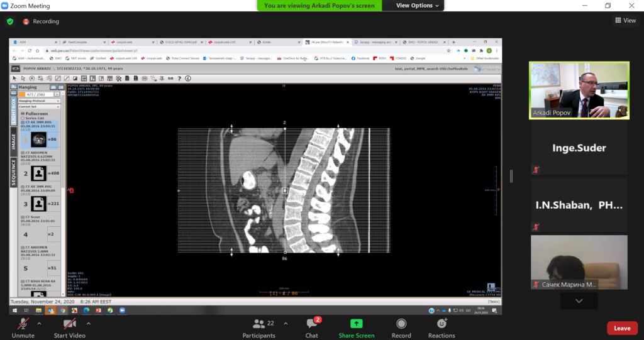Open the 3D view tool

(145, 79)
